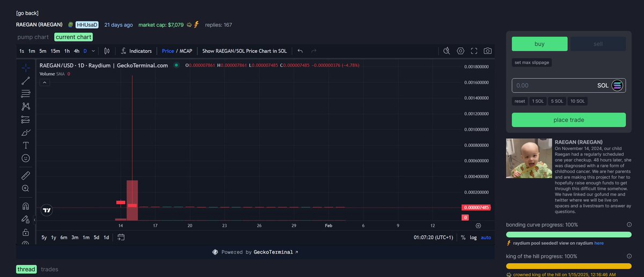644x277 pixels.
Task: Click the bonding curve progress bar
Action: tap(568, 234)
